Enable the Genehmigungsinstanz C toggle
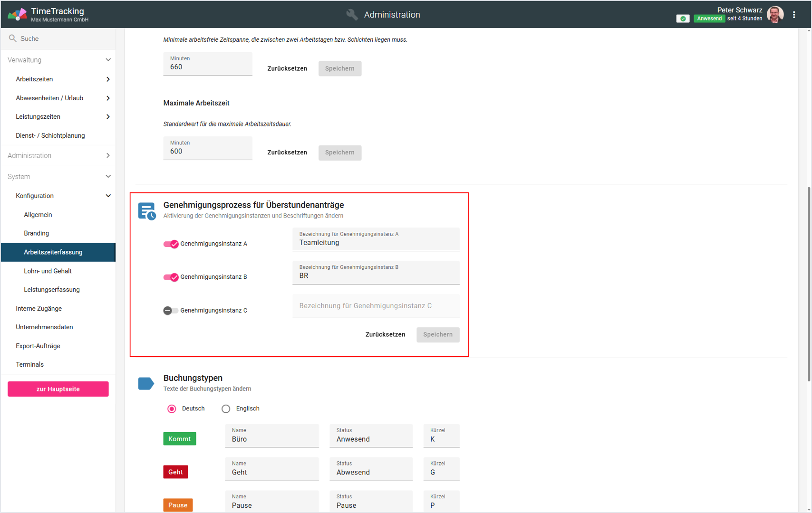 point(171,311)
